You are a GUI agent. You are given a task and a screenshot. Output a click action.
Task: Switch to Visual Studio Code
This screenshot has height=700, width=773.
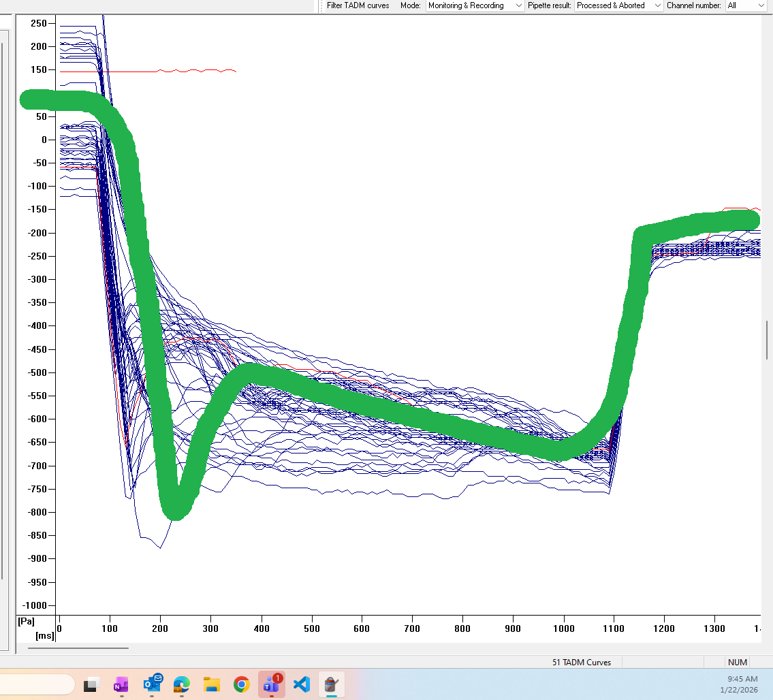pyautogui.click(x=302, y=684)
